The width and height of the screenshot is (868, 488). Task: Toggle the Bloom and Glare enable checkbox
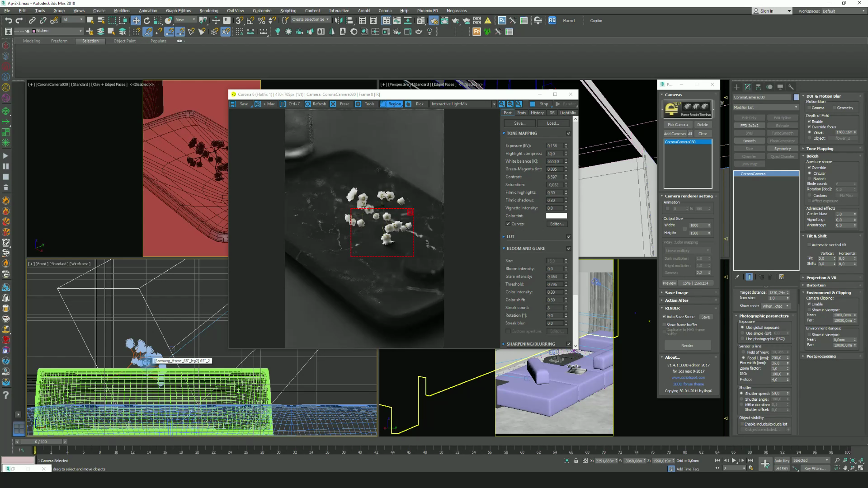[569, 249]
